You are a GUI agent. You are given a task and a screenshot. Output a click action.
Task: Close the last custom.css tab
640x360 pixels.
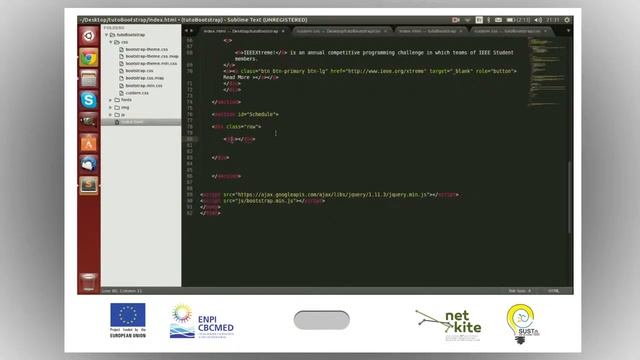point(545,31)
